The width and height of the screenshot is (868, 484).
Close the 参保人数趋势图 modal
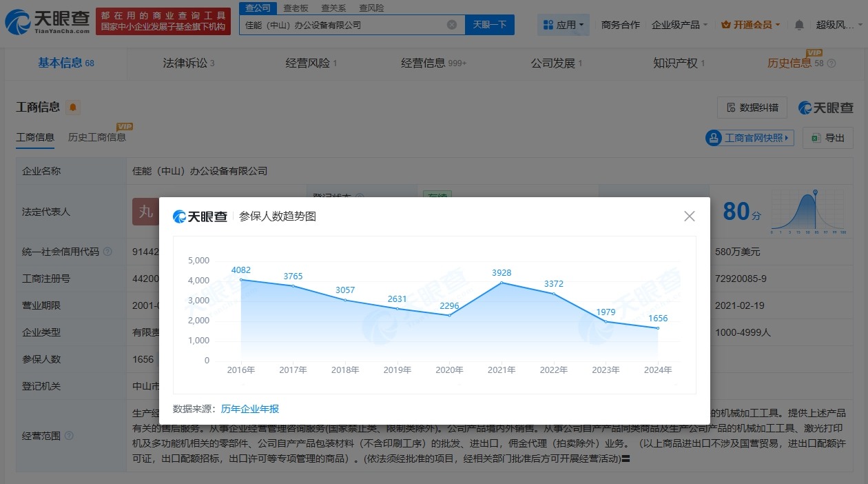point(690,216)
